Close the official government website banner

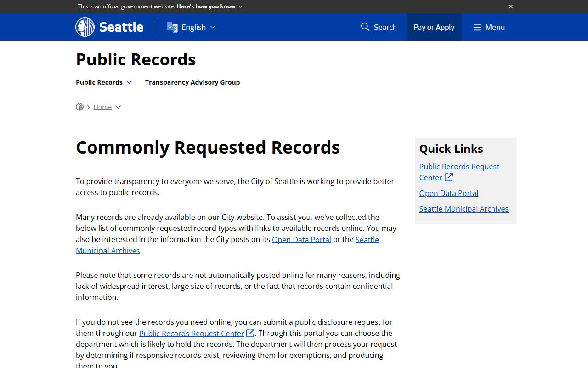(x=511, y=6)
